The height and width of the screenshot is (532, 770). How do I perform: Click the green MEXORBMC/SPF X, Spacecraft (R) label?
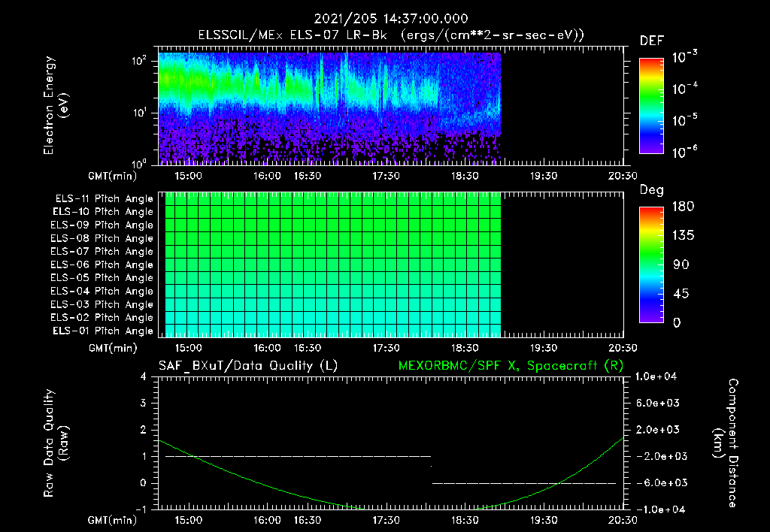pos(511,366)
